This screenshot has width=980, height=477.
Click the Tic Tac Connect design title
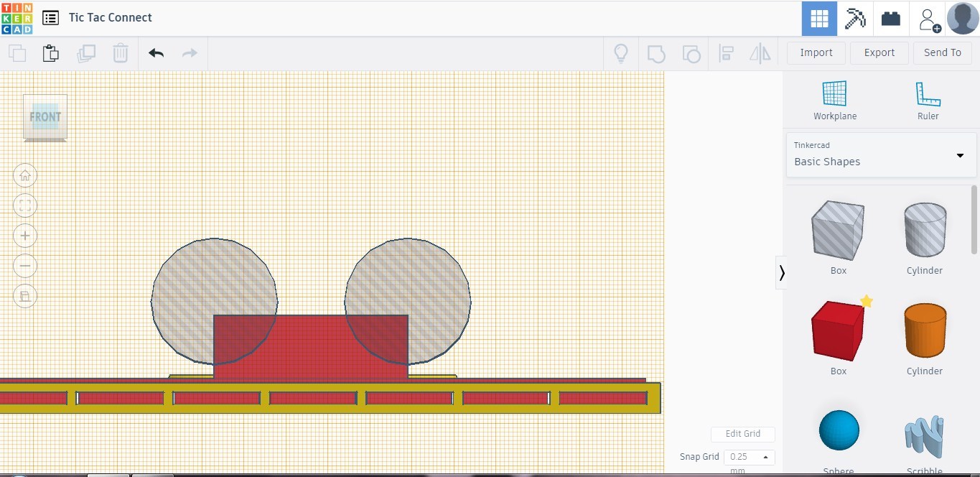[111, 18]
